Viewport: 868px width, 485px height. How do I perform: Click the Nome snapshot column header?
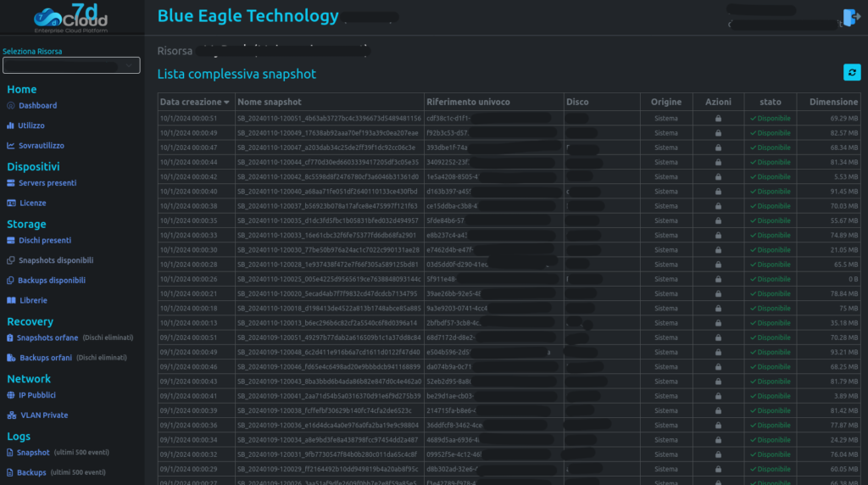click(270, 102)
